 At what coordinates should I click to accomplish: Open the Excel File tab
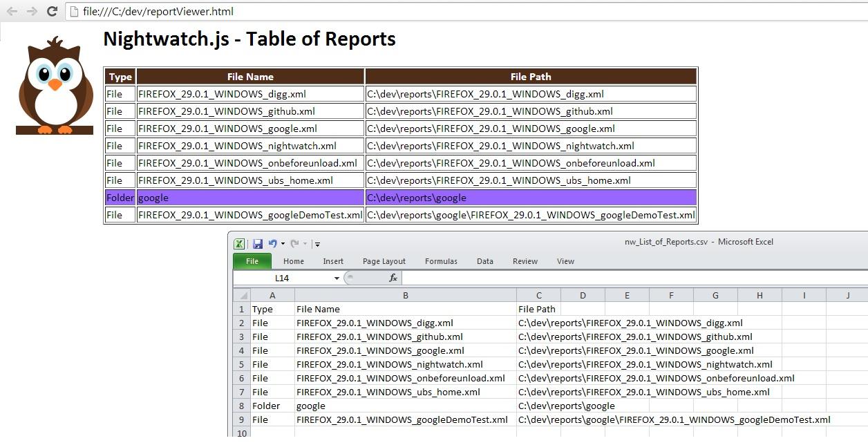click(x=252, y=261)
